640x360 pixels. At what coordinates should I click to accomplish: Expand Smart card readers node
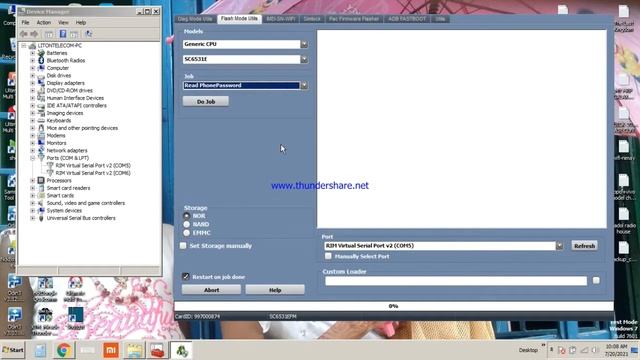[33, 188]
